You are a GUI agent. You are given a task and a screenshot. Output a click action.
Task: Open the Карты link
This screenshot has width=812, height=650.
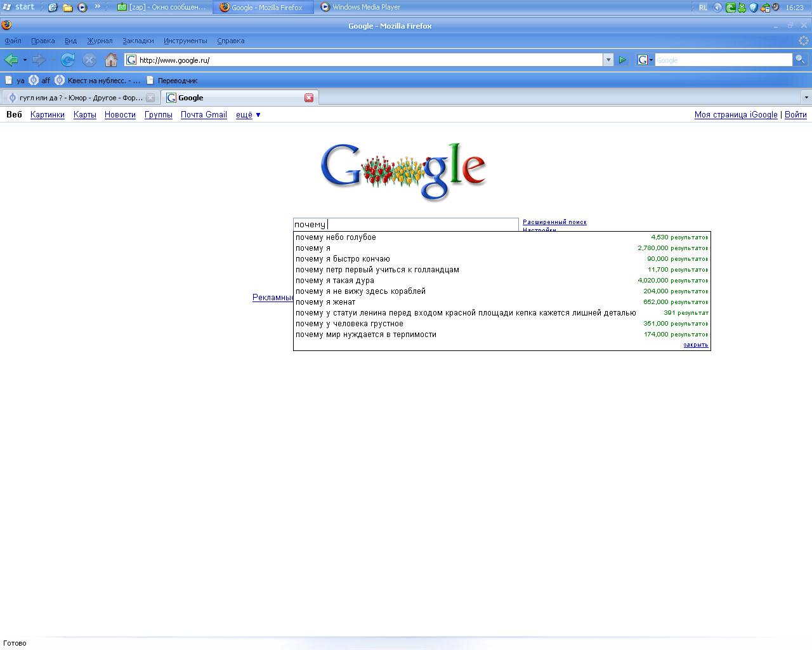(84, 115)
